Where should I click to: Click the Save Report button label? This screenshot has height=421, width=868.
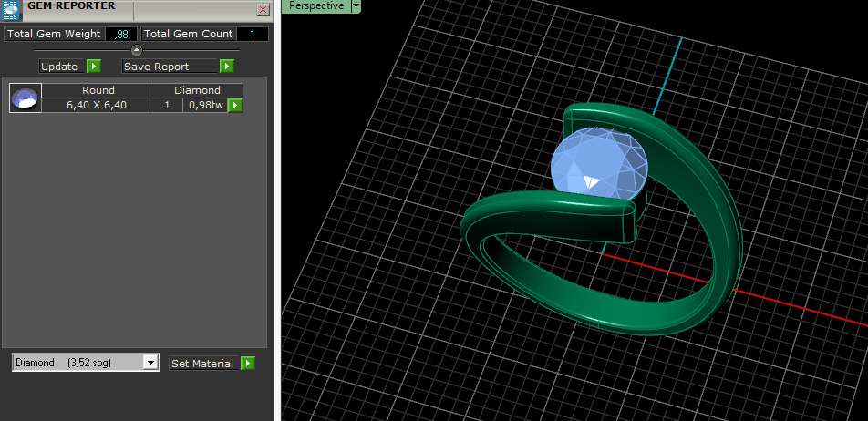pos(170,67)
